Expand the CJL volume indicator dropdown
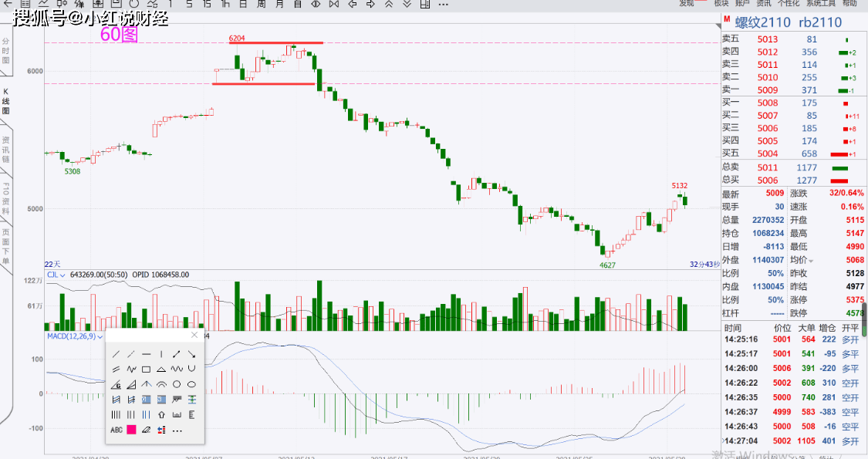The image size is (868, 459). tap(62, 275)
